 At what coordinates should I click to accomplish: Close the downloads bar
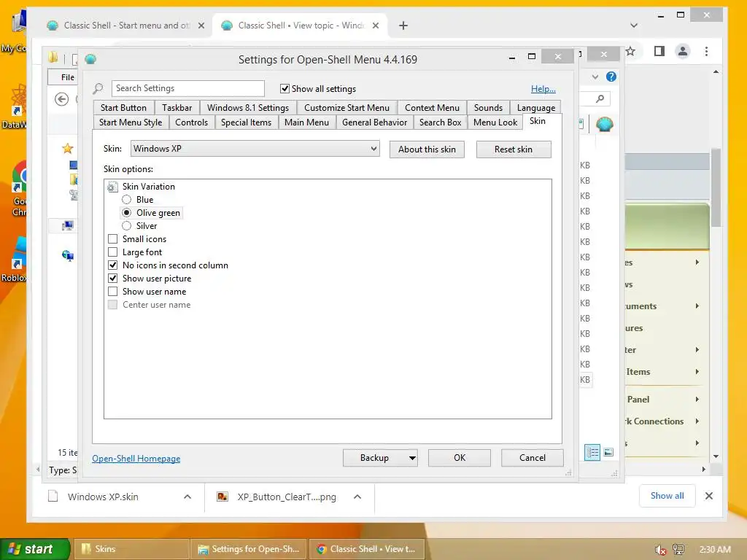click(x=709, y=496)
